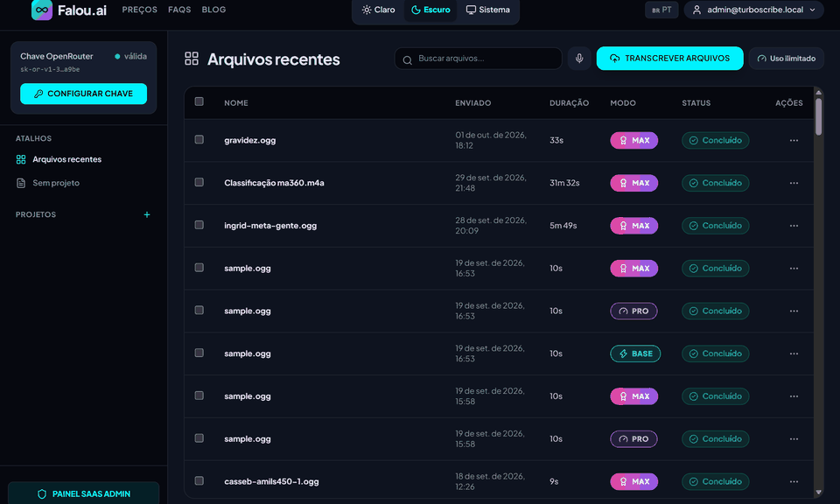Click the user avatar icon in header

[x=696, y=10]
